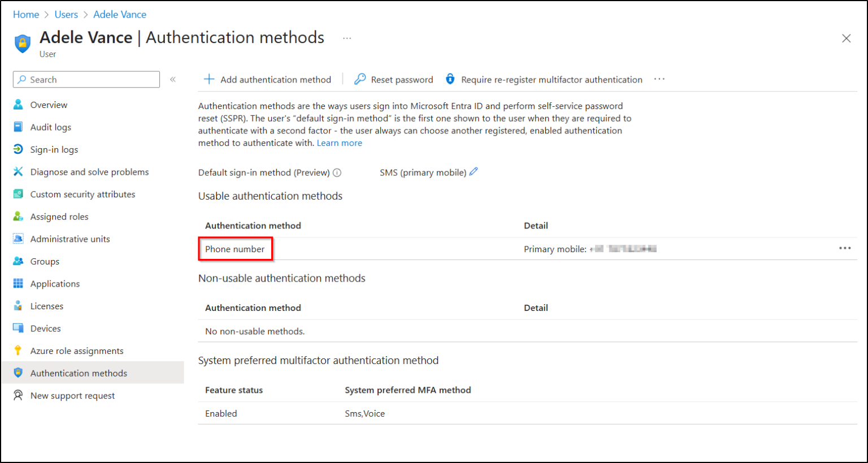
Task: Collapse the navigation pane with the chevron
Action: (x=173, y=80)
